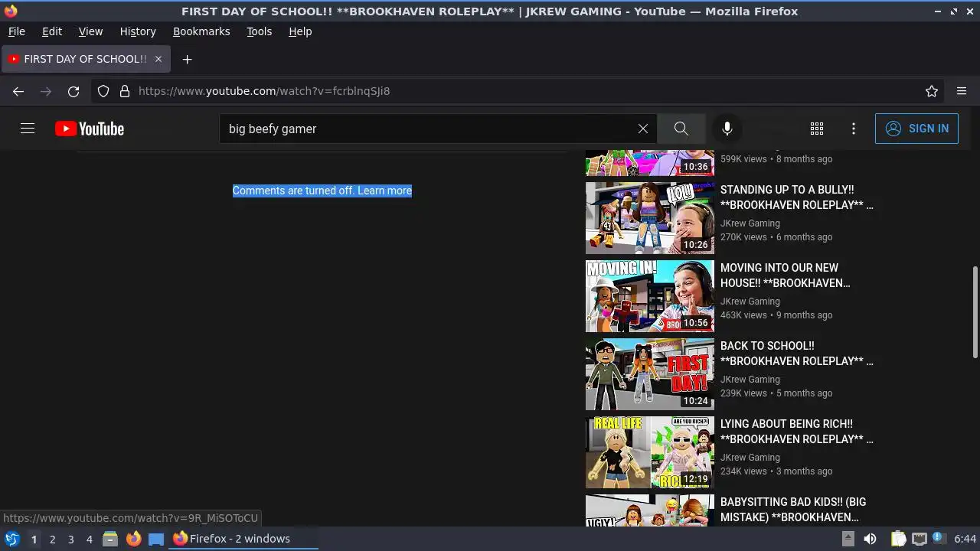
Task: Open the wired network tray icon
Action: (920, 539)
